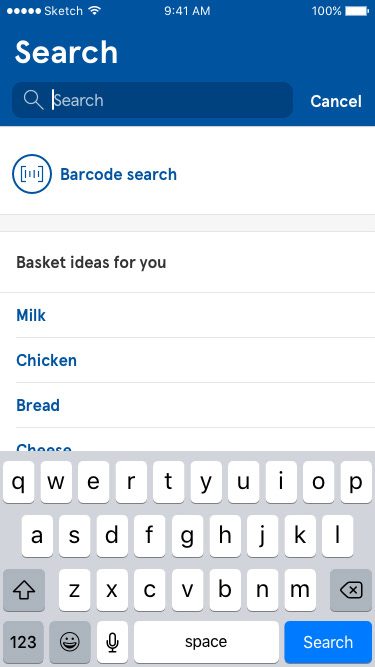Tap the letter m key
Screen dimensions: 375x667
pos(300,590)
